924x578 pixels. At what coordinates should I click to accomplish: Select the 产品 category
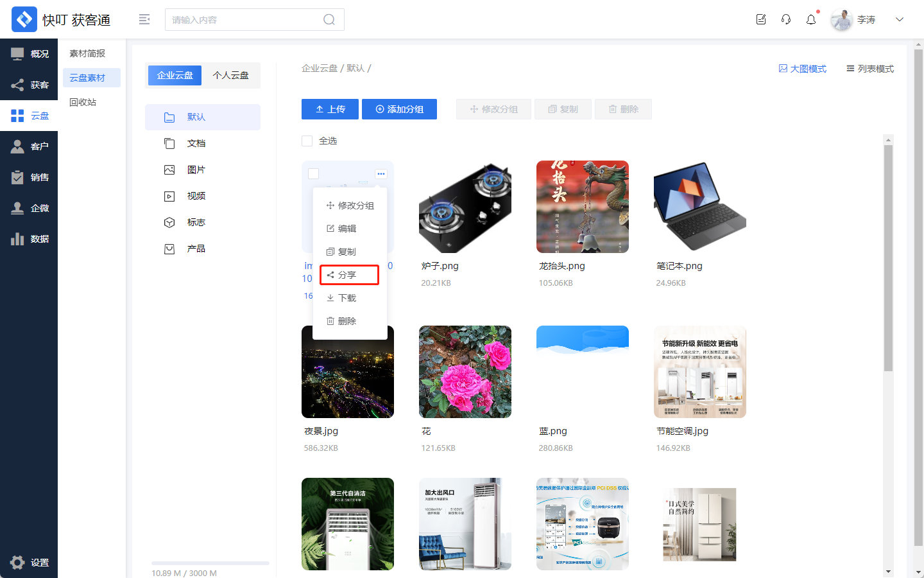tap(203, 249)
